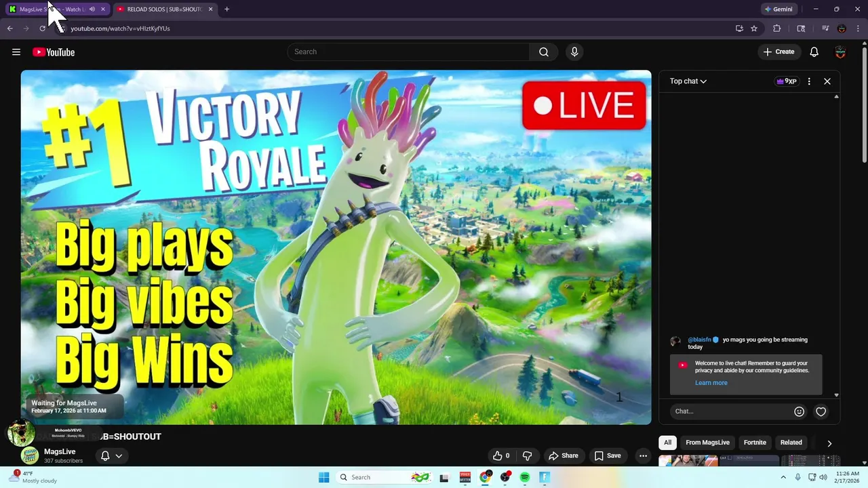This screenshot has height=488, width=868.
Task: Share this live stream
Action: [564, 455]
